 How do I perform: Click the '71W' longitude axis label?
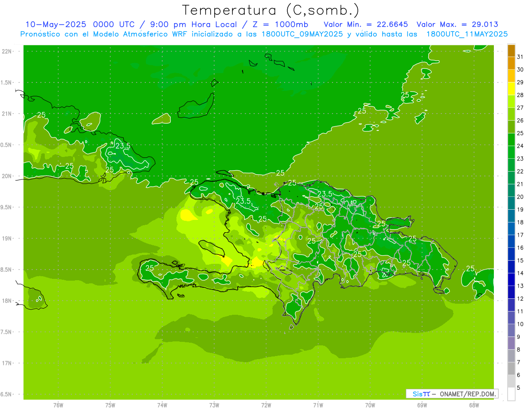pyautogui.click(x=318, y=405)
